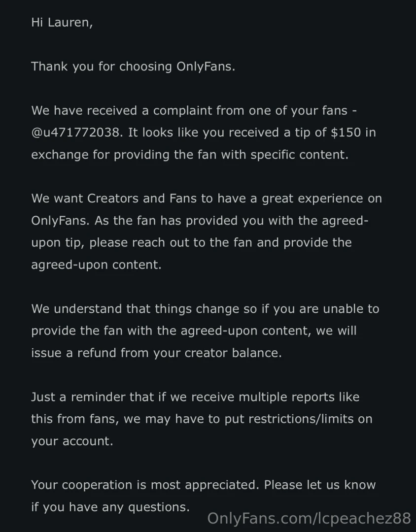Click the line "issue a refund from your creator balance."

[x=156, y=353]
